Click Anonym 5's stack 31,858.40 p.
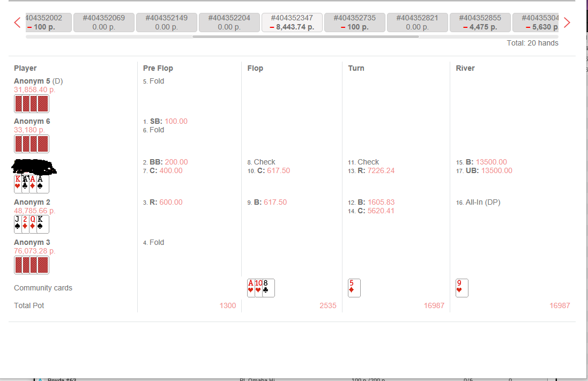This screenshot has width=588, height=381. [x=34, y=89]
